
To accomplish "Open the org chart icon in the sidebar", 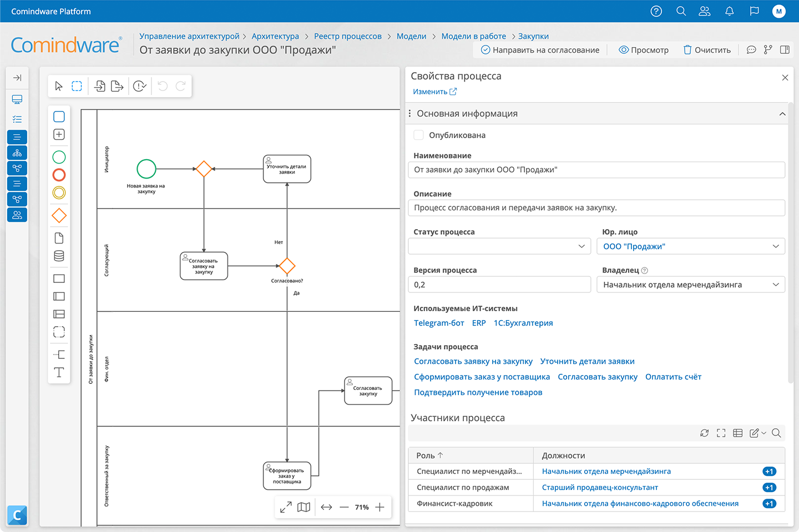I will [x=17, y=153].
